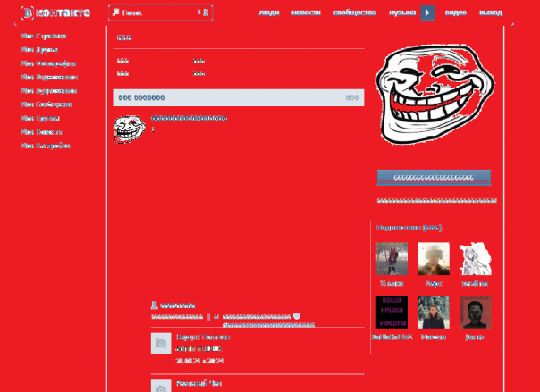Click the shield badge after the row of sixes
This screenshot has height=392, width=540.
296,316
